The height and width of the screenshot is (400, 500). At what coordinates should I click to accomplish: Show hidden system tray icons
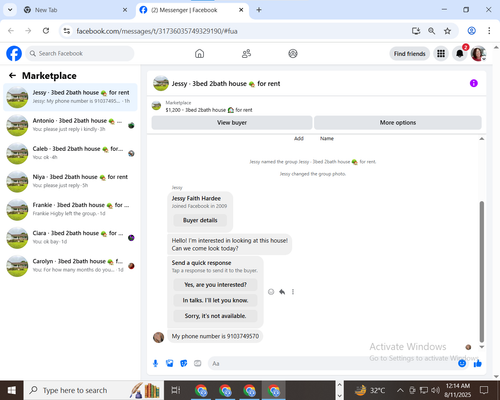click(x=400, y=390)
